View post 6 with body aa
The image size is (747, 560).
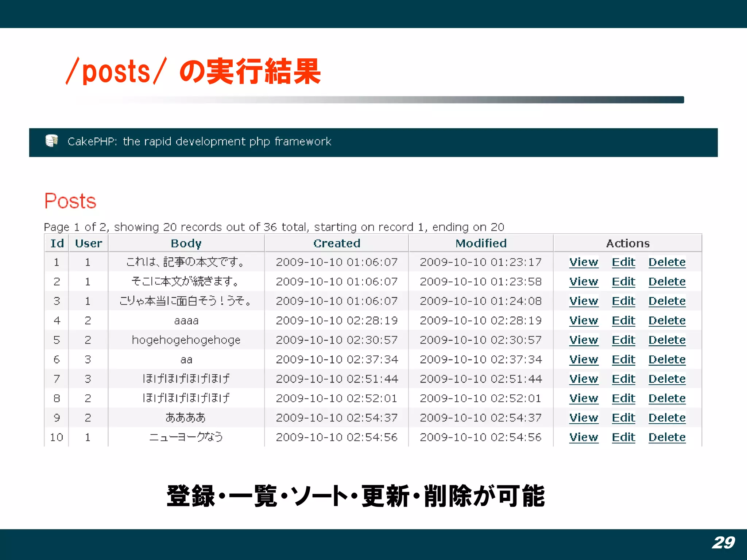point(584,359)
